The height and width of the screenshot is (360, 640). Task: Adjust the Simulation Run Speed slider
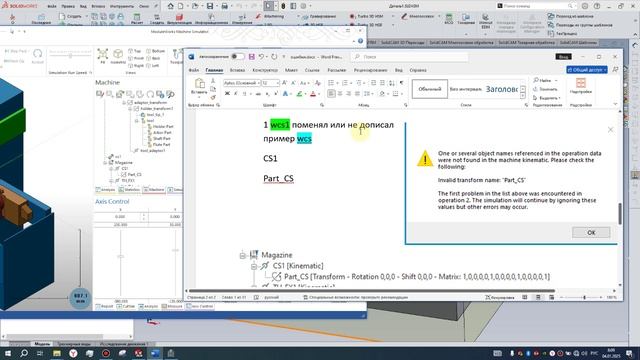coord(71,56)
